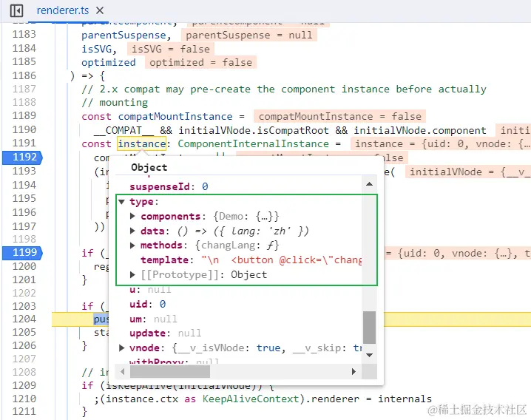The image size is (531, 420).
Task: Click '{changLang: ƒ}' methods value
Action: (237, 245)
